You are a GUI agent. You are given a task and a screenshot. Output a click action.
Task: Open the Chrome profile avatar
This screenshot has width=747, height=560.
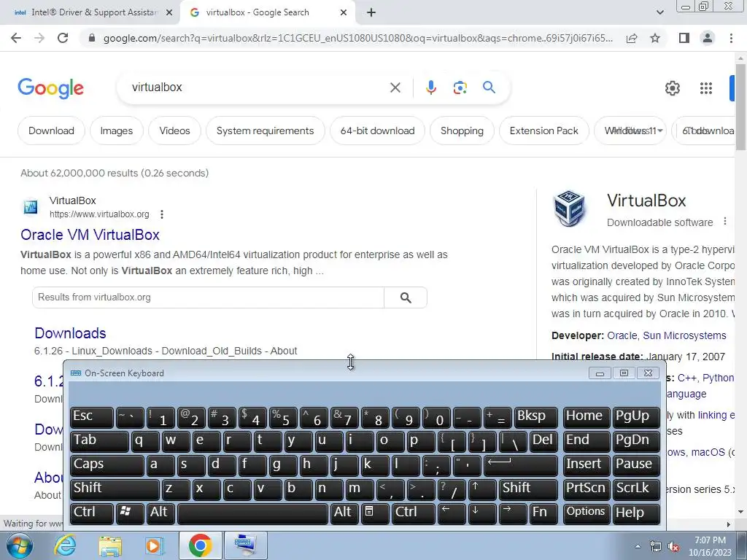(x=708, y=38)
